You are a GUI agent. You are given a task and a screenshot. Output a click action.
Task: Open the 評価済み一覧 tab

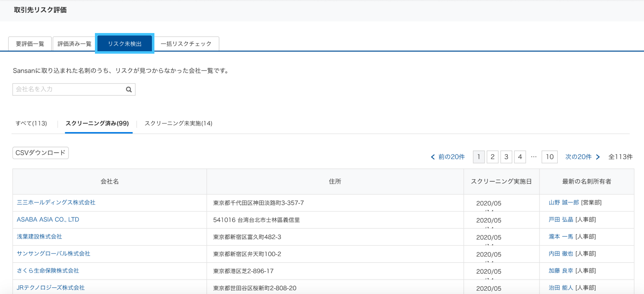click(x=74, y=44)
